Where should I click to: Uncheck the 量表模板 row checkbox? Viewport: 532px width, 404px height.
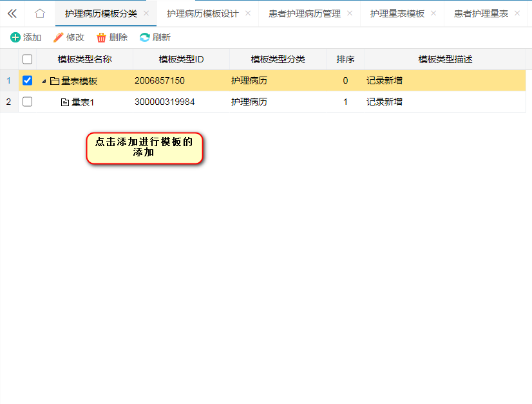coord(28,80)
